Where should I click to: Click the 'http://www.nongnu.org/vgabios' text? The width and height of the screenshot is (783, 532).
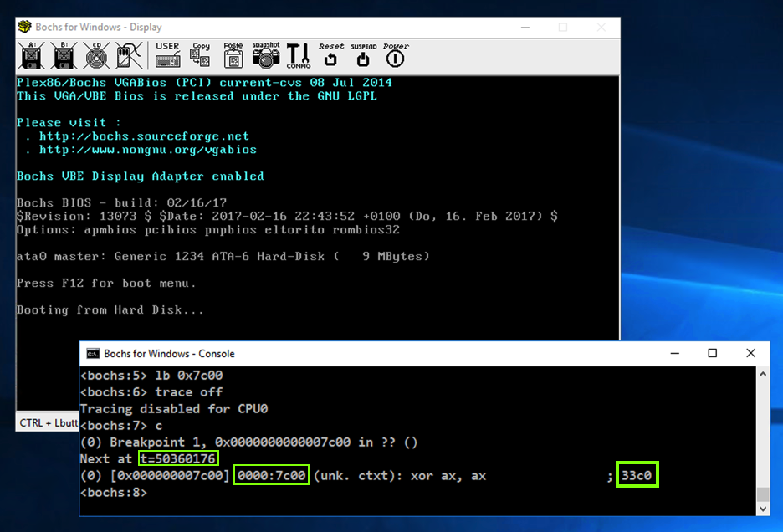pyautogui.click(x=148, y=150)
